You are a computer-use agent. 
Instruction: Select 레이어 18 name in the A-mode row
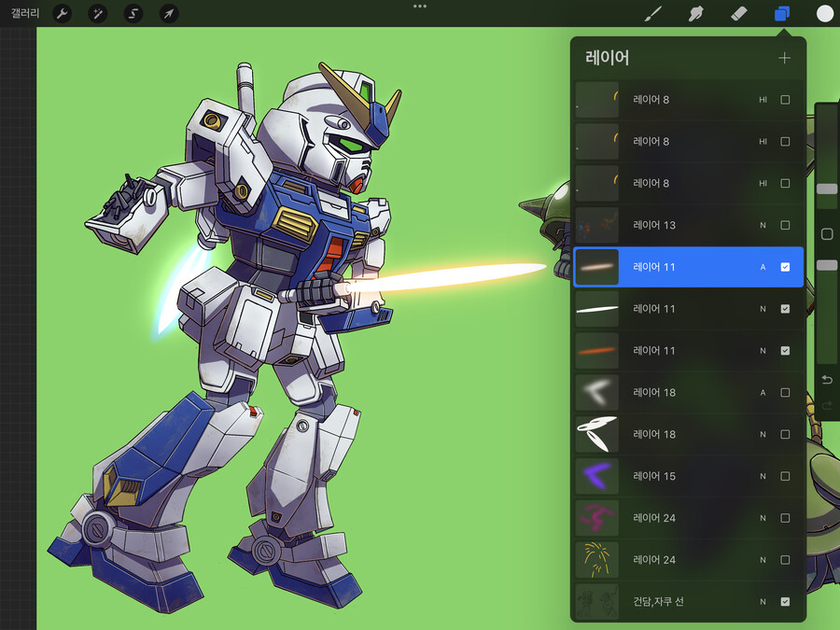click(x=654, y=392)
